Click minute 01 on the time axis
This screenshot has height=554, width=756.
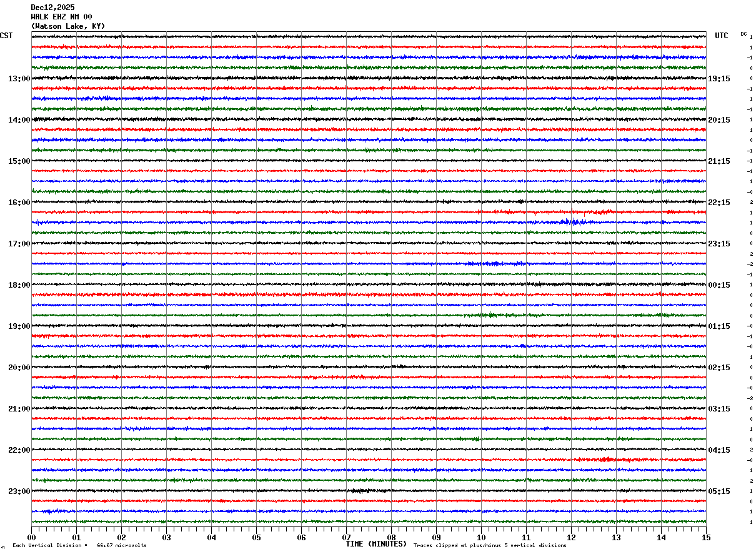coord(76,537)
